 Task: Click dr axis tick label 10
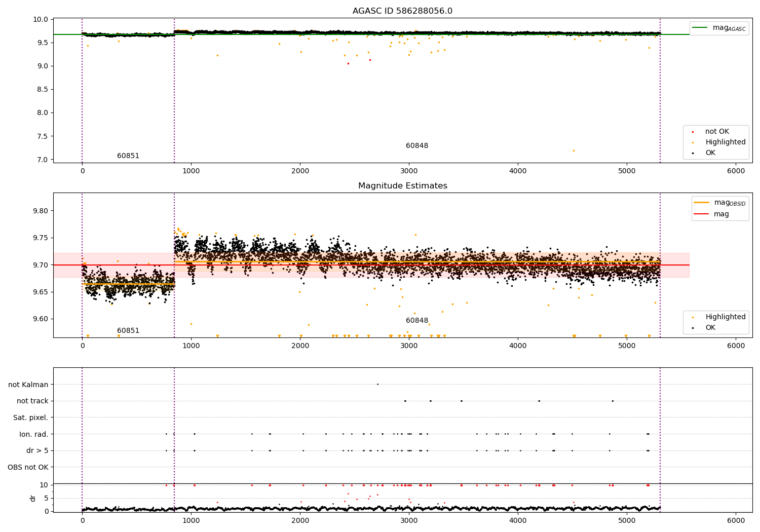click(44, 485)
